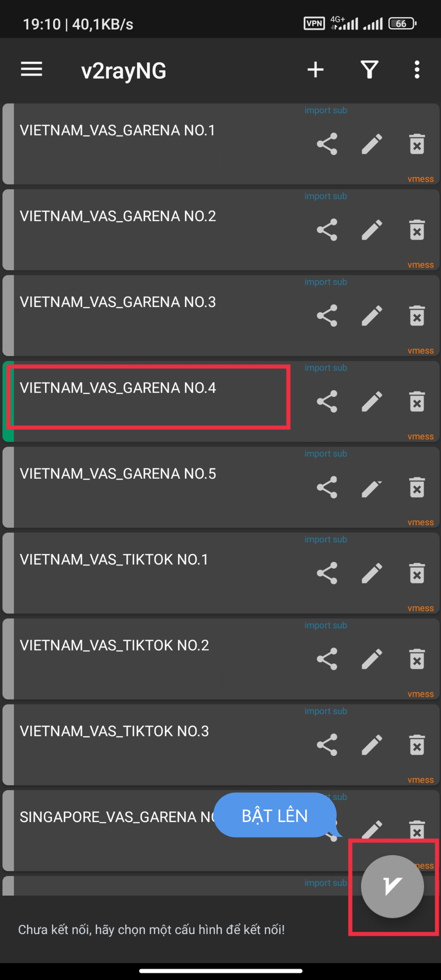This screenshot has width=441, height=980.
Task: Share the VIETNAM_VAS_GARENA NO.1 config
Action: click(327, 144)
